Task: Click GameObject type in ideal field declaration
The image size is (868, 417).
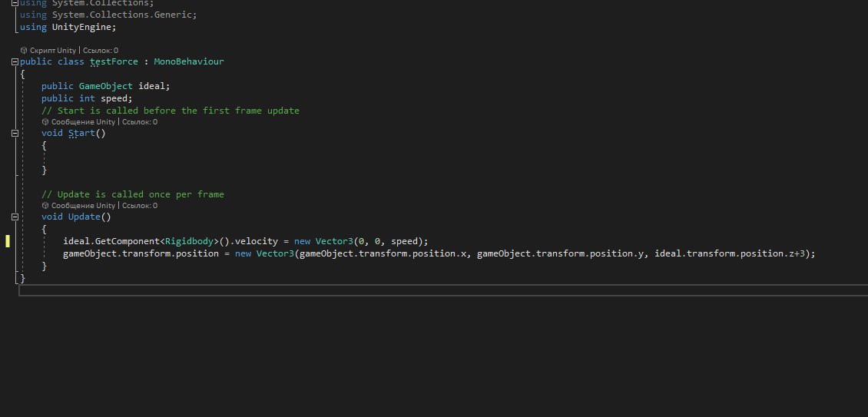Action: [x=106, y=86]
